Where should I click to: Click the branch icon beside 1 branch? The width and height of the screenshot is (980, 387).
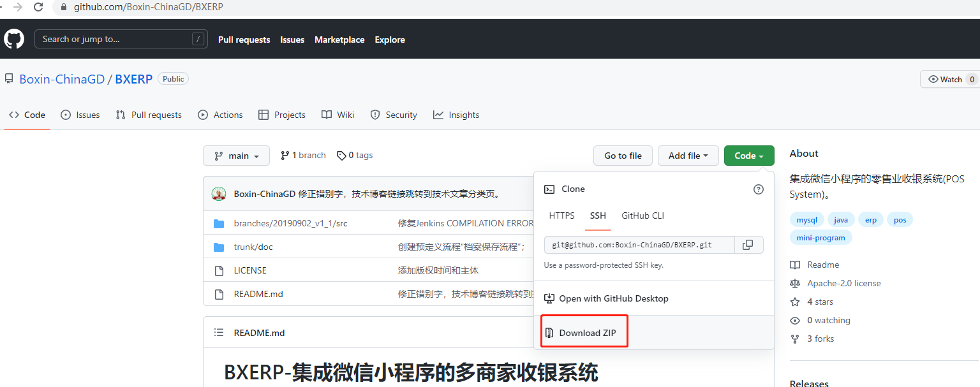click(x=285, y=156)
